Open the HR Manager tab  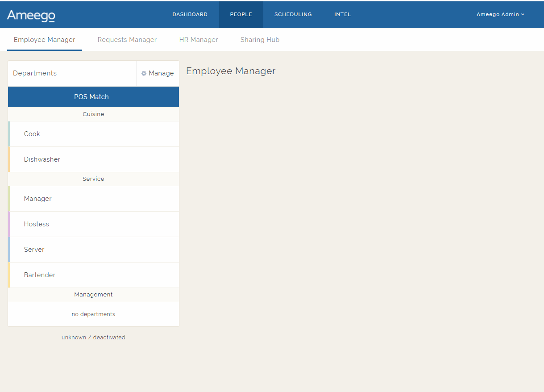click(x=198, y=40)
